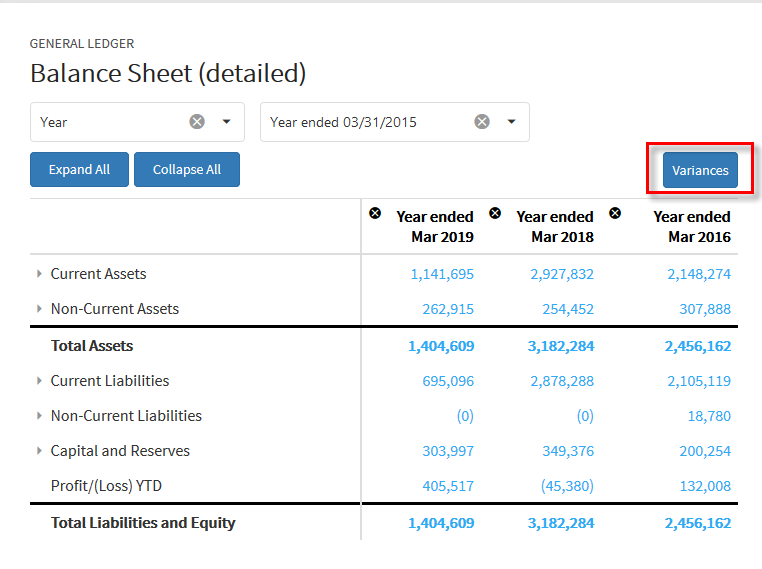Click the Year ended Mar 2016 header
Screen dimensions: 762x569
click(x=692, y=226)
